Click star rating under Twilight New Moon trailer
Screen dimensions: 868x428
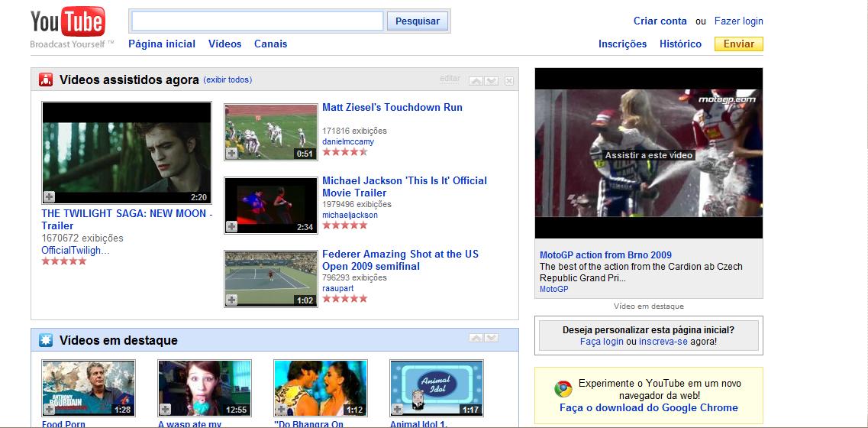[x=64, y=261]
